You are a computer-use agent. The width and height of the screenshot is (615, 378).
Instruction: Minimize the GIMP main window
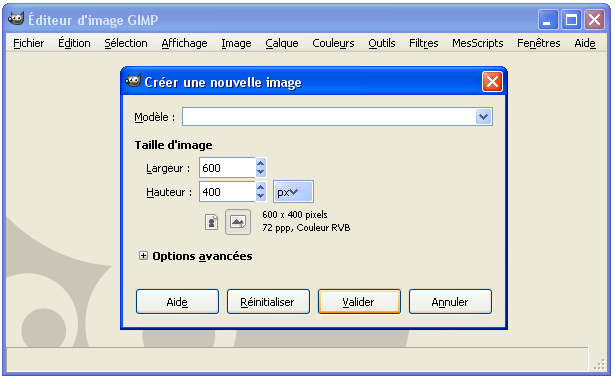coord(548,19)
